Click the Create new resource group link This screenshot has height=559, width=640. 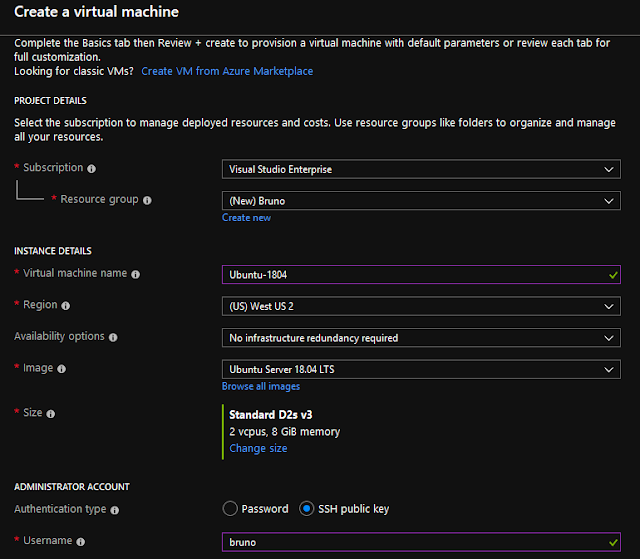[x=246, y=218]
